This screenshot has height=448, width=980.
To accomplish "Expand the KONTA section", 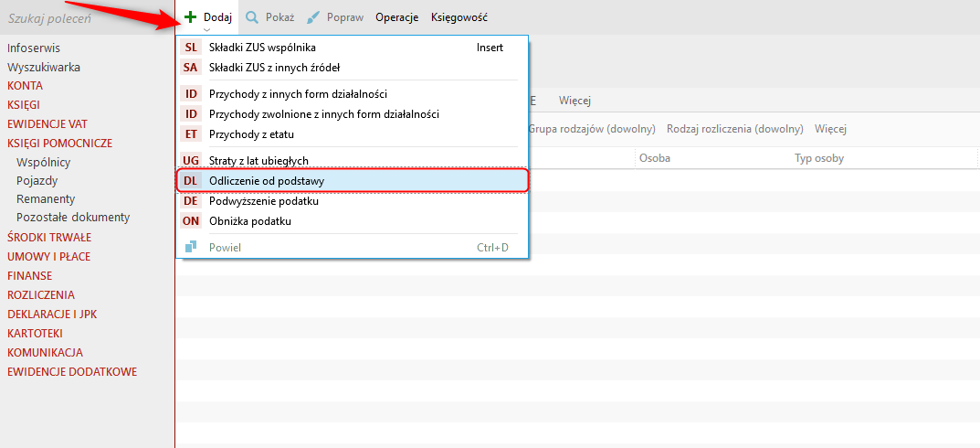I will tap(25, 86).
